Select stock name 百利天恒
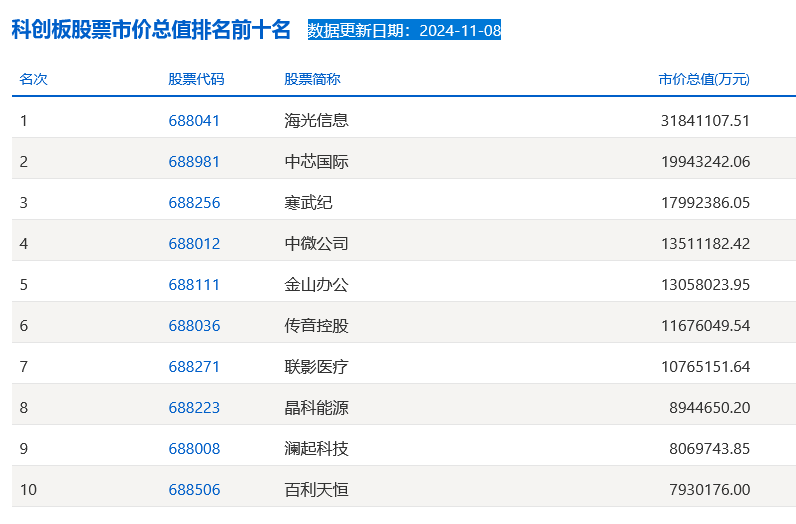796x524 pixels. 316,490
